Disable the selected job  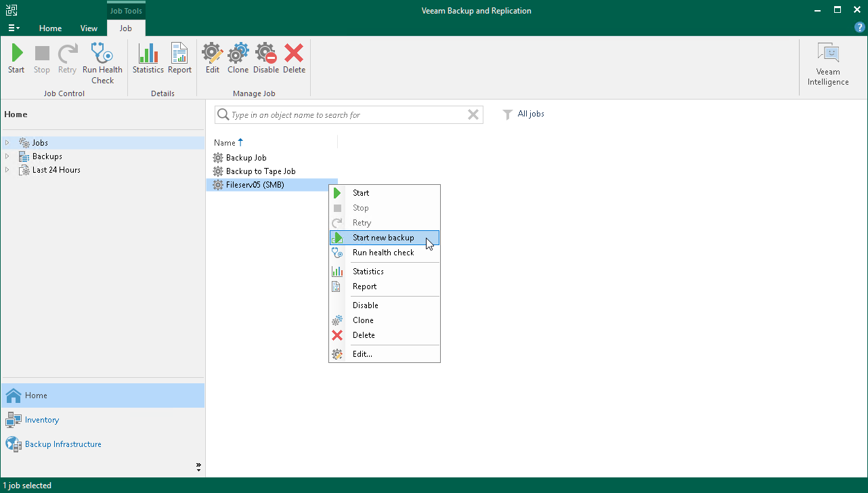pyautogui.click(x=265, y=58)
